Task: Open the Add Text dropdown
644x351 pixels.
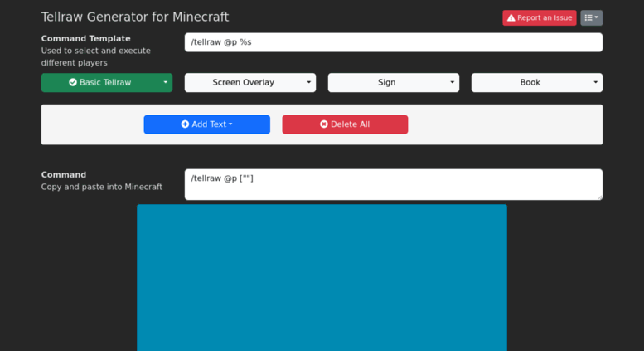Action: point(207,124)
